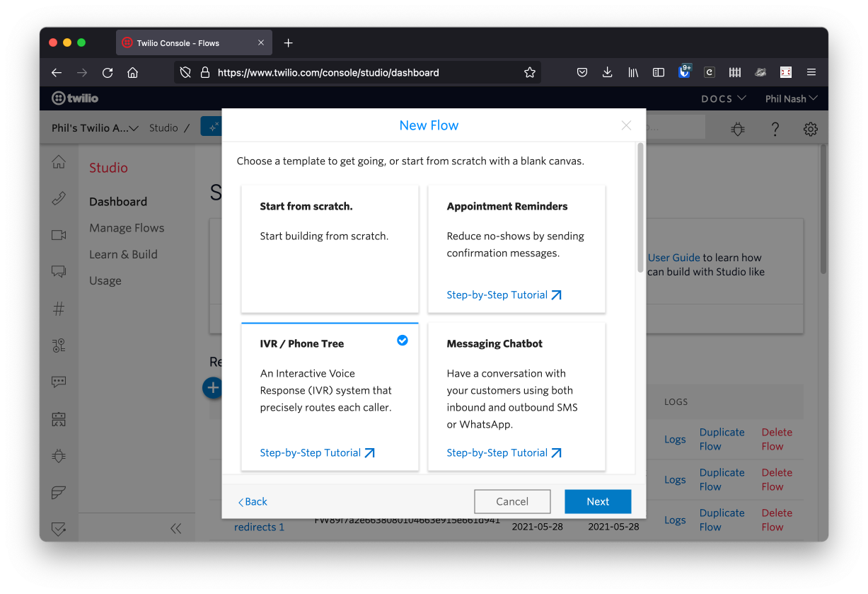Select the Twilio Console - Flows tab
The width and height of the screenshot is (868, 594).
(193, 43)
